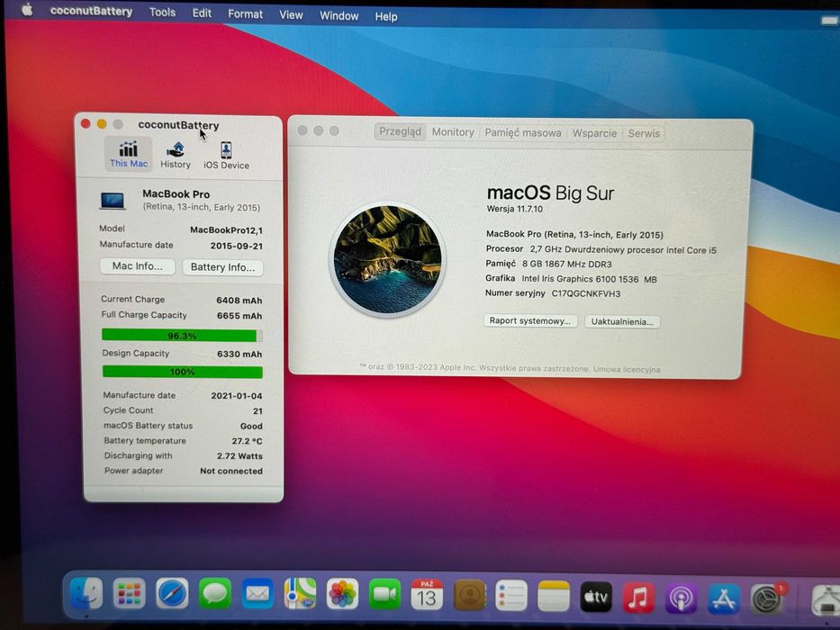Open System Preferences with the update badge
This screenshot has height=630, width=840.
coord(768,598)
